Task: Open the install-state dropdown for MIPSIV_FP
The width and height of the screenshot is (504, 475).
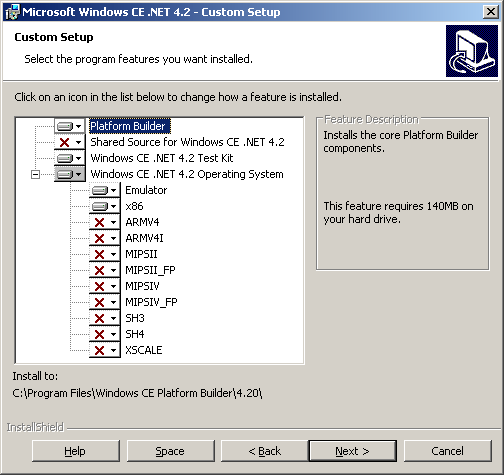Action: [114, 302]
